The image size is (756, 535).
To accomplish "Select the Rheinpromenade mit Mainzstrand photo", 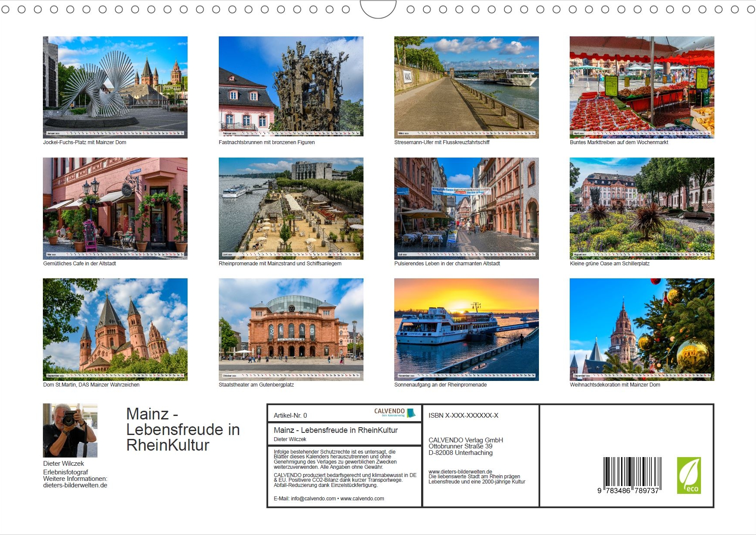I will tap(291, 208).
